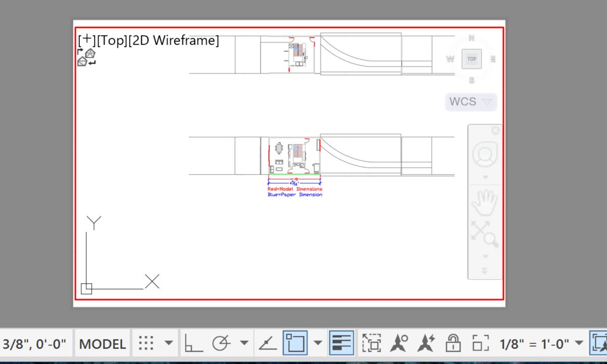607x364 pixels.
Task: Click MODEL to switch to paper space
Action: coord(102,343)
